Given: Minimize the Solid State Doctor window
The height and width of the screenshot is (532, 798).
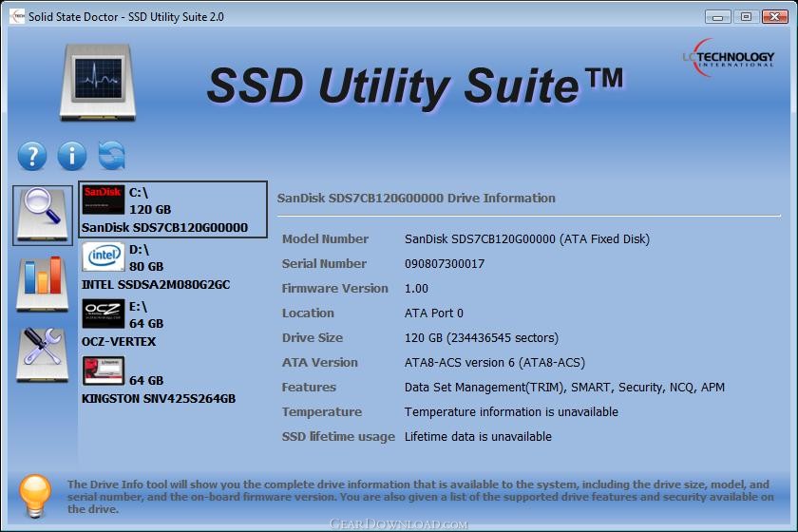Looking at the screenshot, I should coord(717,17).
